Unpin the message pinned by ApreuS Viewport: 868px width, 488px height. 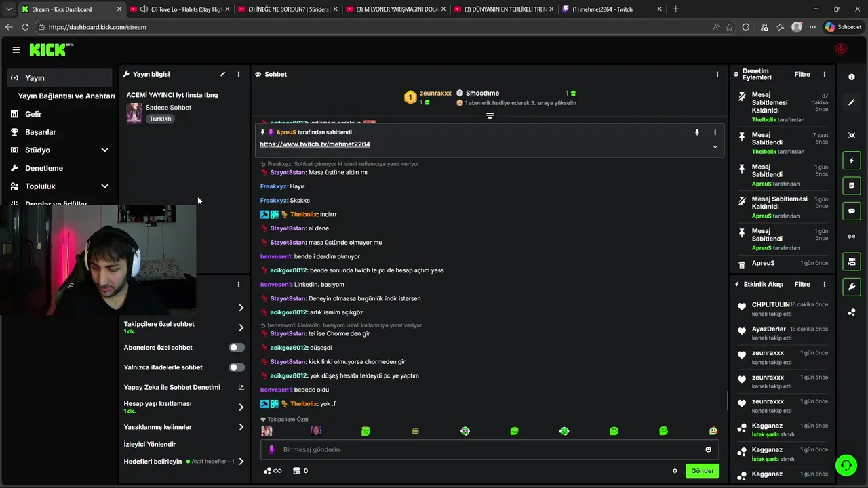pyautogui.click(x=697, y=132)
